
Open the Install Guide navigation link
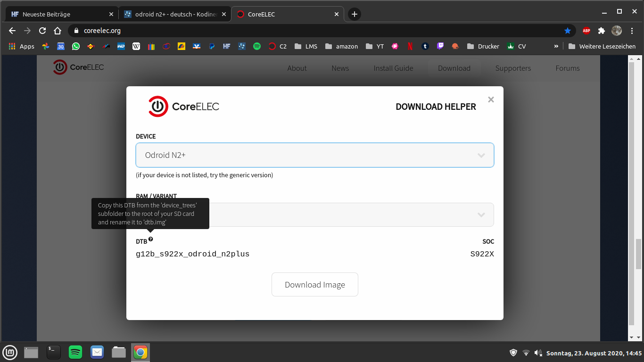click(394, 68)
